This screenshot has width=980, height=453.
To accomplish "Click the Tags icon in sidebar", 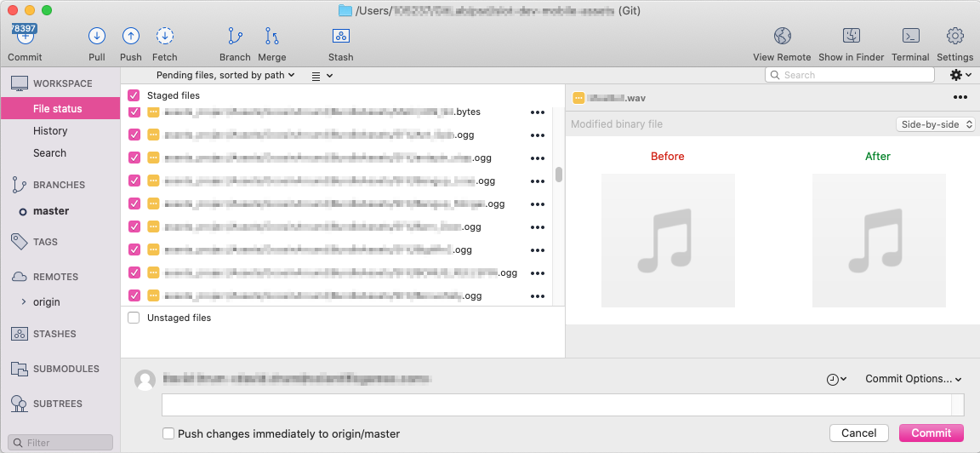I will tap(20, 242).
